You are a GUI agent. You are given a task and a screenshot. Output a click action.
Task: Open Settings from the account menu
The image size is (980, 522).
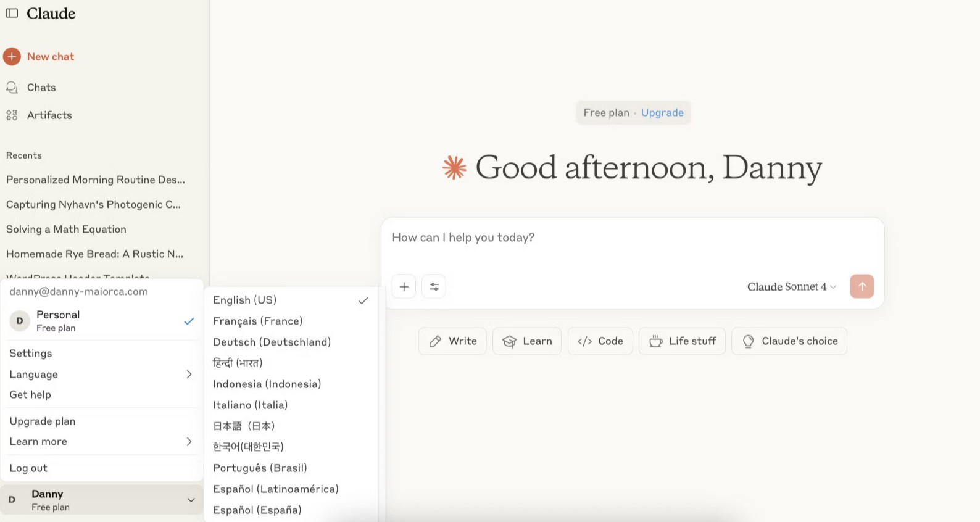click(31, 354)
